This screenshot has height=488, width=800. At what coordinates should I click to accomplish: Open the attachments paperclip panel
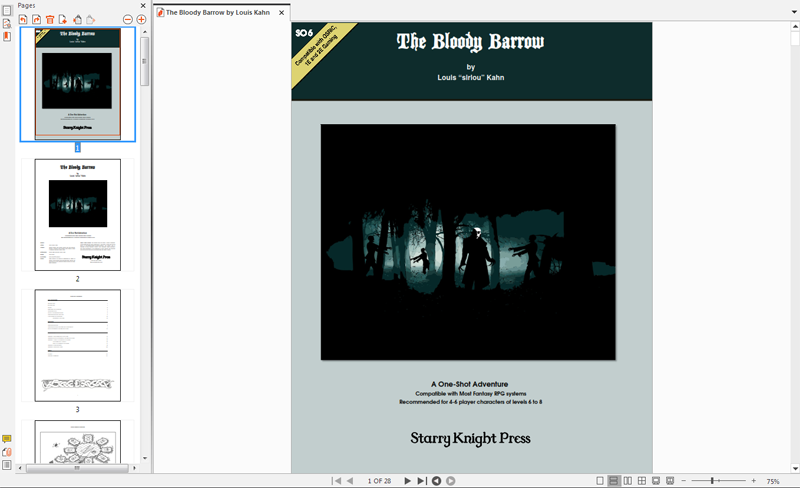(x=7, y=452)
